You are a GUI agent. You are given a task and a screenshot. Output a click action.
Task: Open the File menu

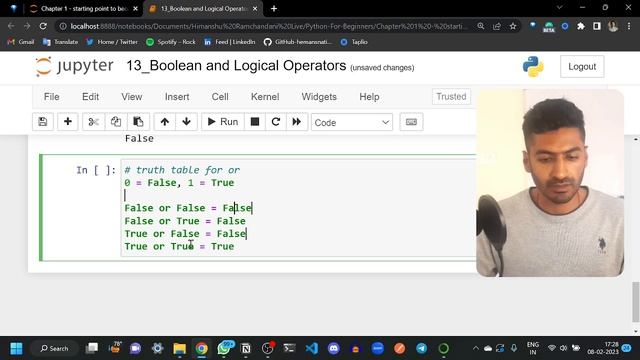coord(51,97)
